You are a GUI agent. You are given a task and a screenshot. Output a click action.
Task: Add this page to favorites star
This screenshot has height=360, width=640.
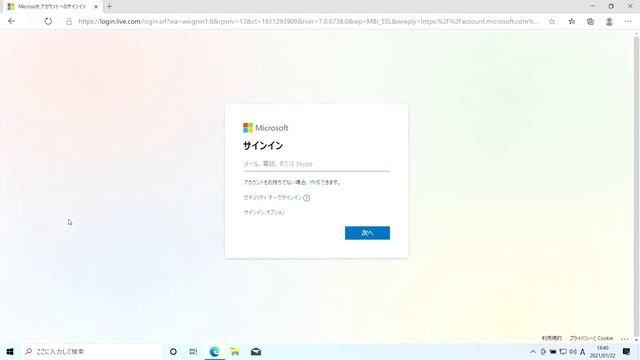[x=552, y=21]
